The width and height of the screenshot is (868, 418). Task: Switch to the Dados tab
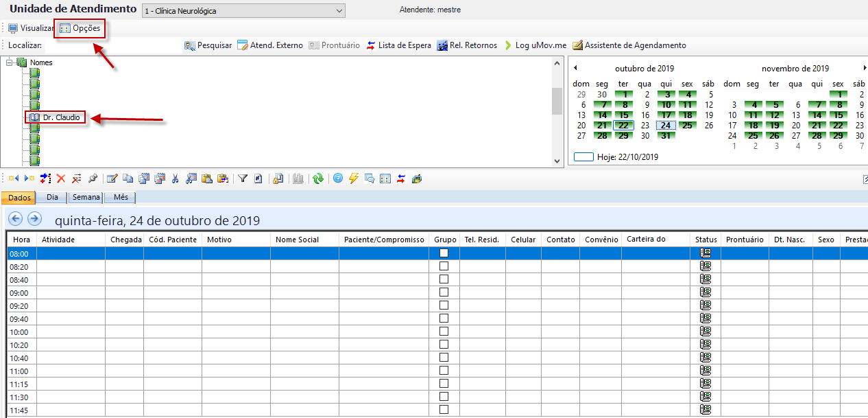pyautogui.click(x=19, y=198)
